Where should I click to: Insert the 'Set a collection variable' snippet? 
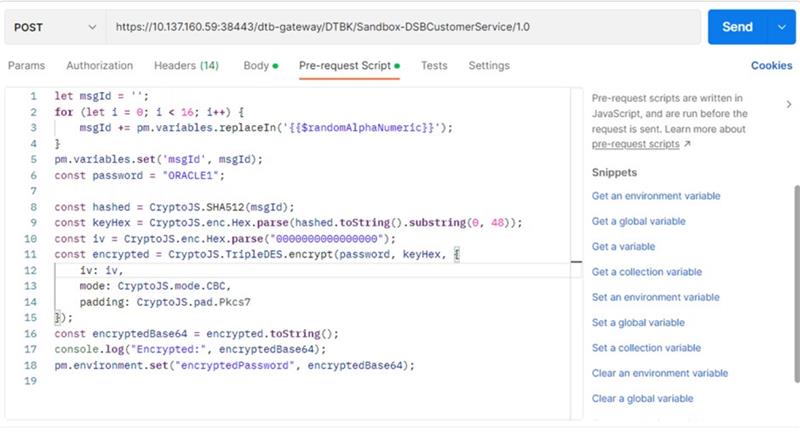click(646, 348)
